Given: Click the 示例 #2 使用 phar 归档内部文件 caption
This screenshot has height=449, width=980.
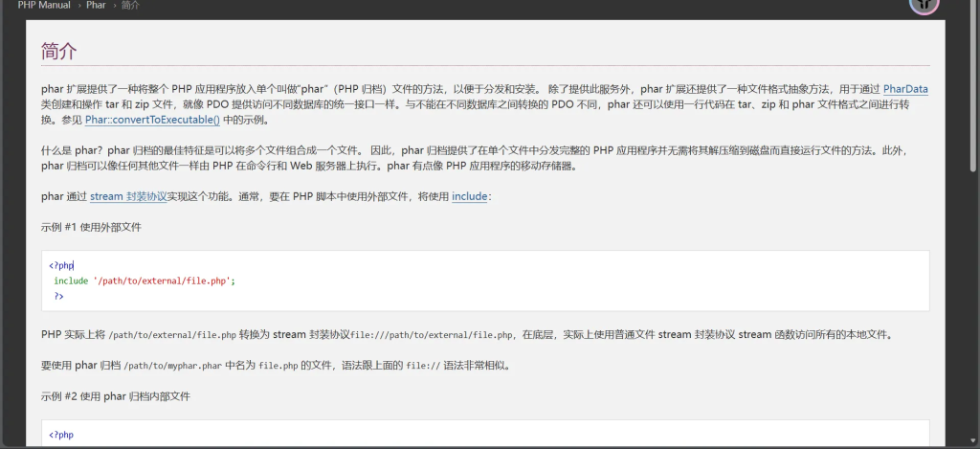Looking at the screenshot, I should 116,395.
